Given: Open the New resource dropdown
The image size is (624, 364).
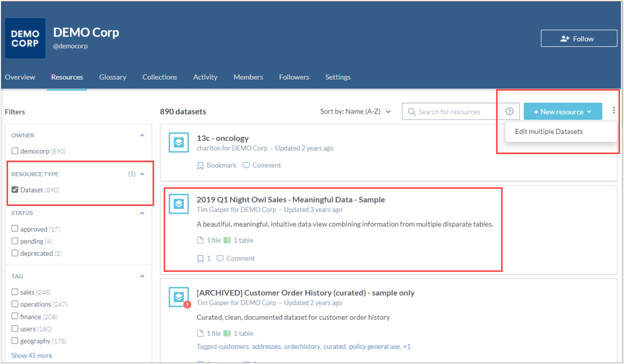Looking at the screenshot, I should (x=563, y=111).
